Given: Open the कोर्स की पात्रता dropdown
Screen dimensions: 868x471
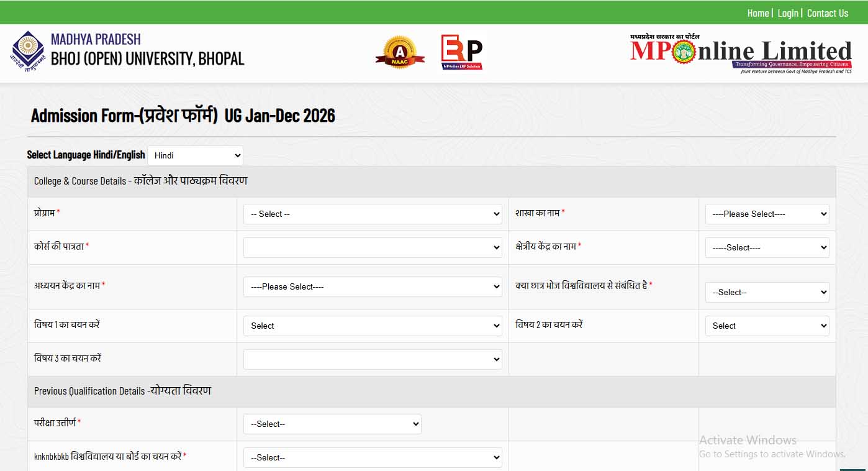Looking at the screenshot, I should coord(373,247).
